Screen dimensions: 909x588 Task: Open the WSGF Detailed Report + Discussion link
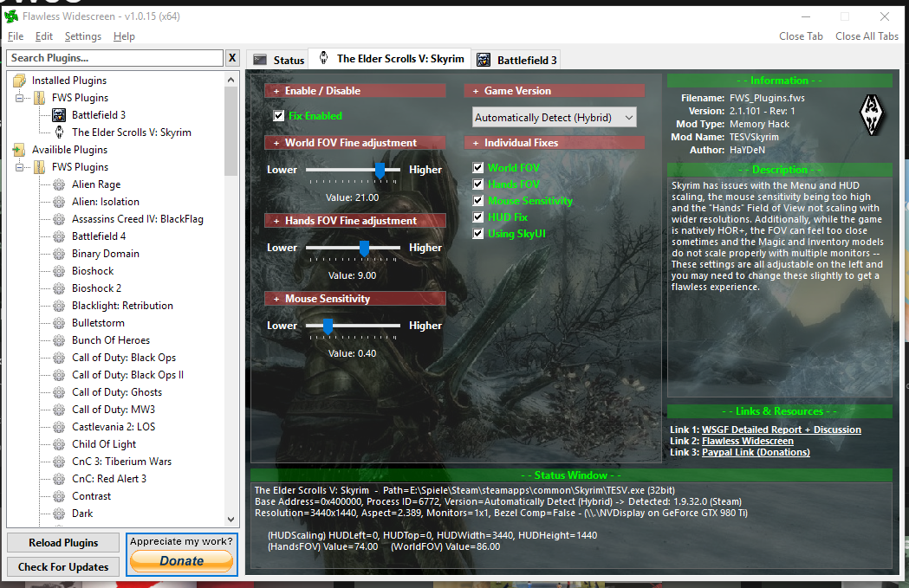[781, 430]
